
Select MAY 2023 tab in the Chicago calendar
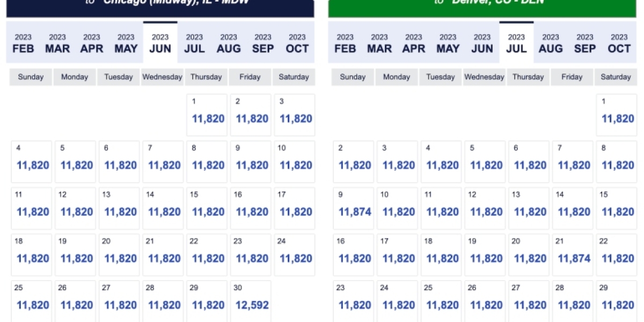click(126, 43)
